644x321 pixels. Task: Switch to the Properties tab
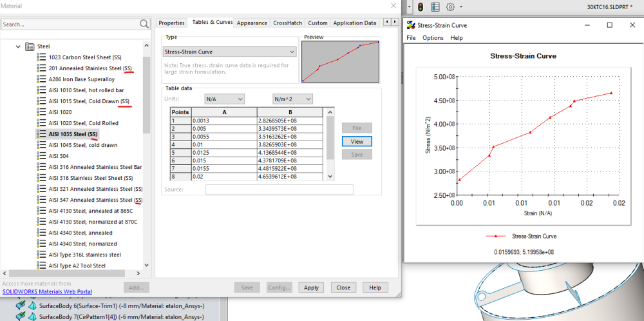tap(171, 23)
